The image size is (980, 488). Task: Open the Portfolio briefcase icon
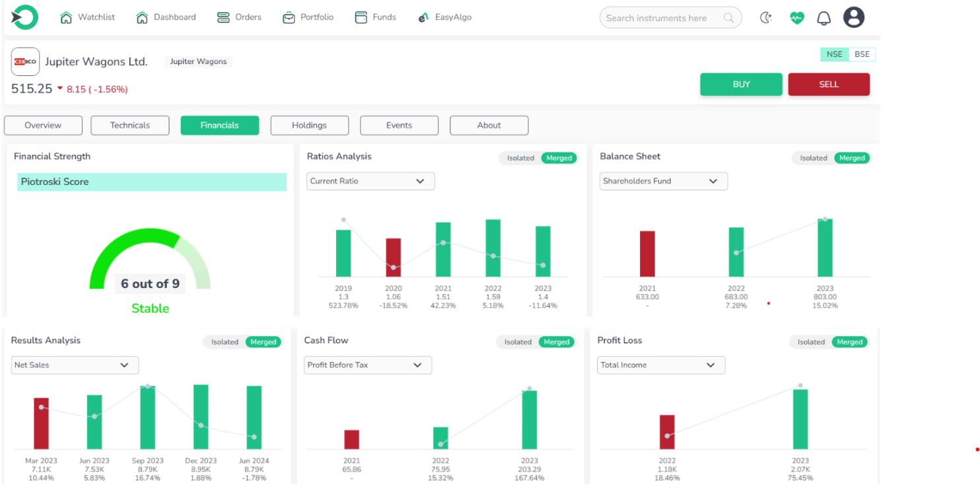point(289,18)
